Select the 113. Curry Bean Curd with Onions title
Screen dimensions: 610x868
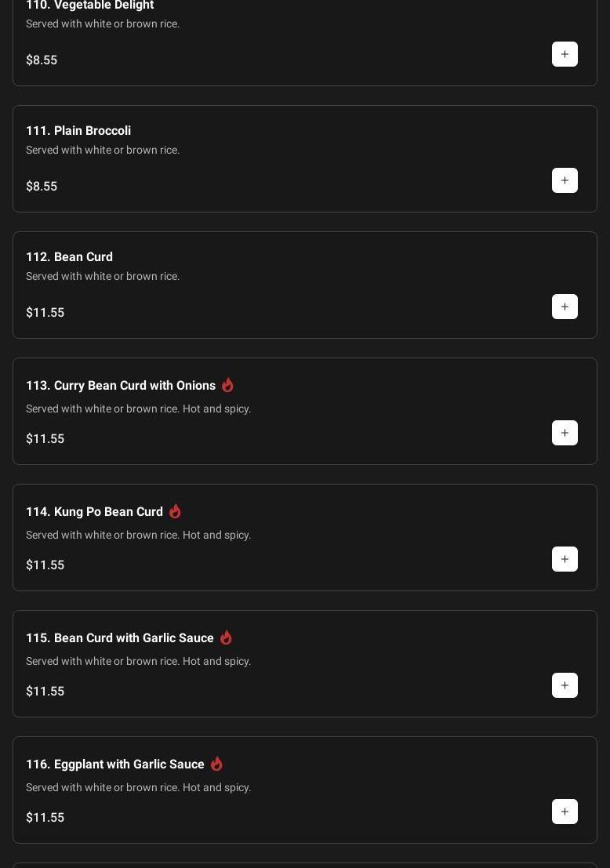(x=121, y=385)
